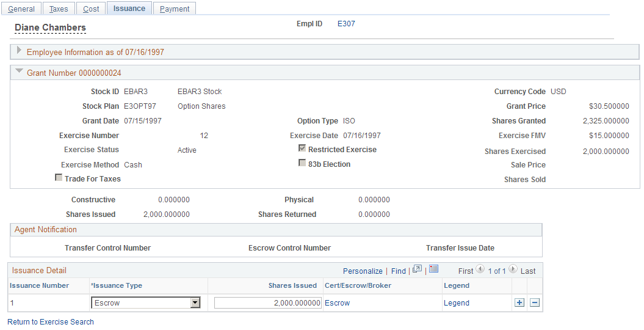Click the Shares Issued column header

pos(292,285)
